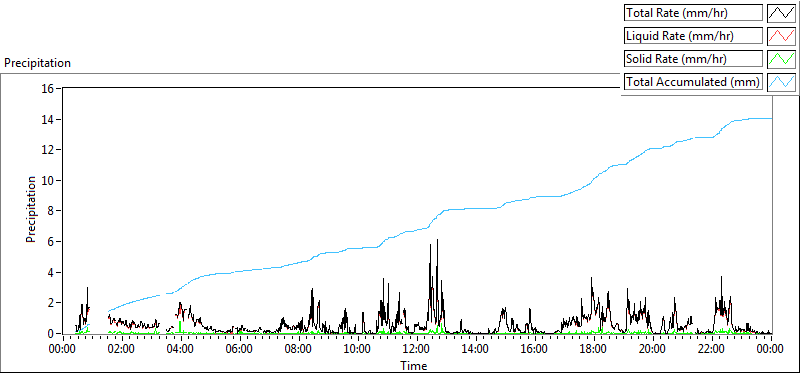Viewport: 800px width, 373px height.
Task: Click the last 00:00 time axis label
Action: click(x=770, y=350)
